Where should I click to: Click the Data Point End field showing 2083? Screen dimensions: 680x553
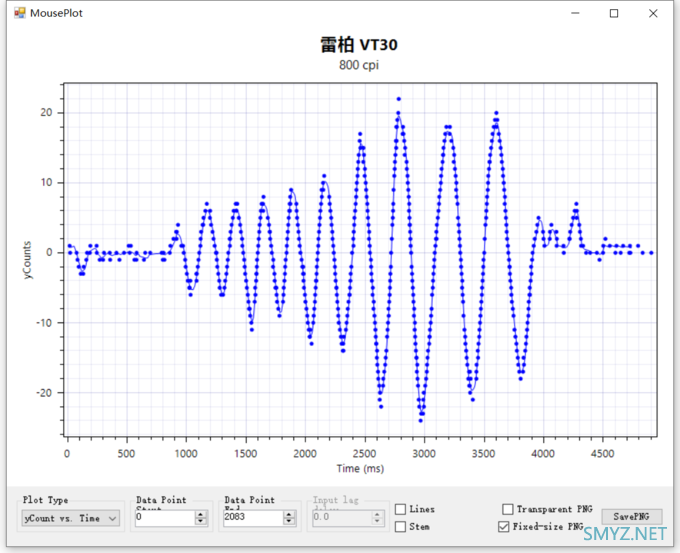(253, 517)
